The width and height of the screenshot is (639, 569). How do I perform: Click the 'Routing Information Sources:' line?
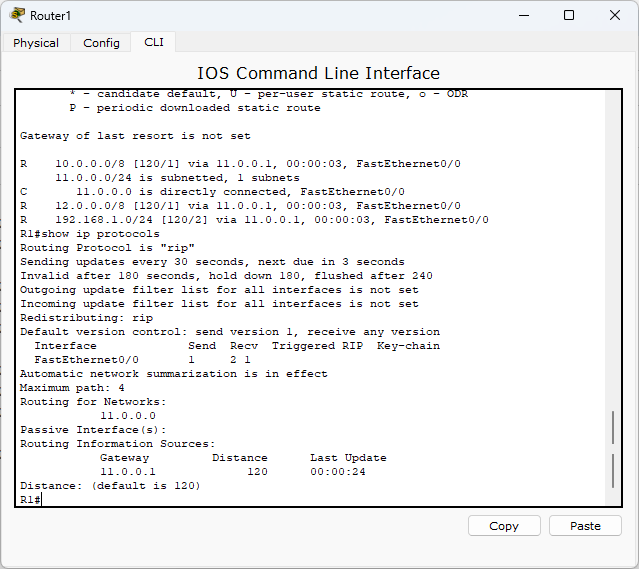click(117, 444)
